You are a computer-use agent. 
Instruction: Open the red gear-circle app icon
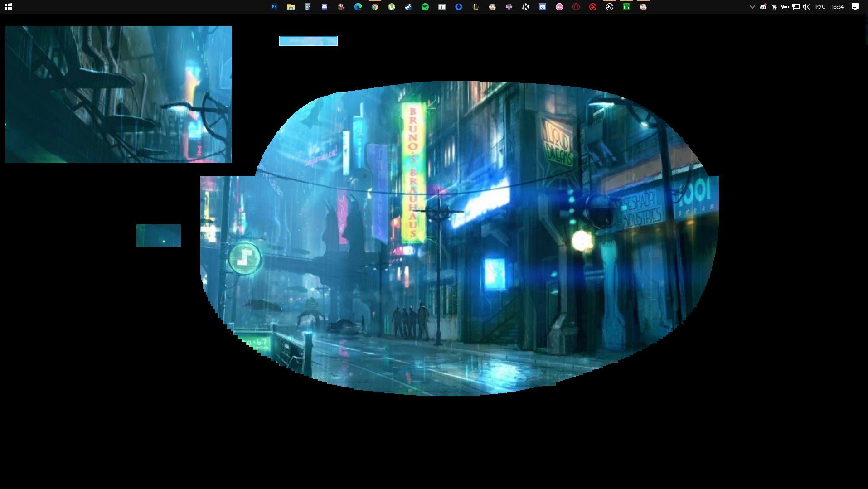(x=593, y=7)
